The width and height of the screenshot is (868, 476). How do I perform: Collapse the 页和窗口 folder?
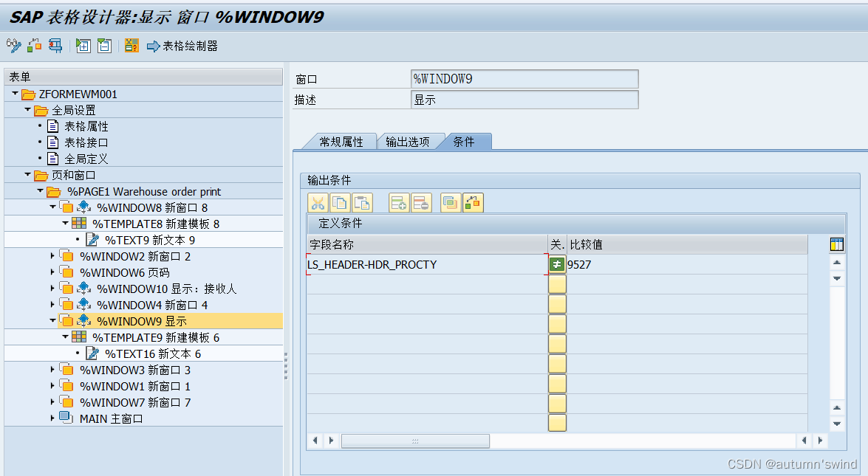tap(27, 175)
